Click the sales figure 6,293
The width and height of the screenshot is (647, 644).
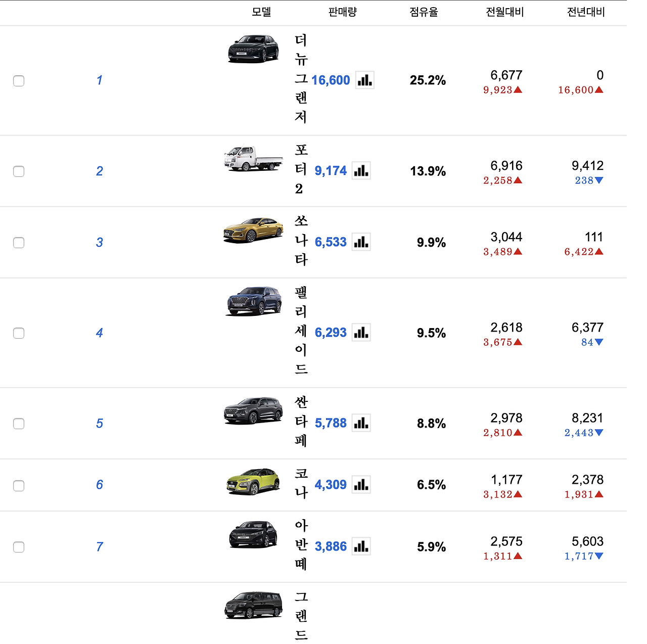pyautogui.click(x=331, y=332)
